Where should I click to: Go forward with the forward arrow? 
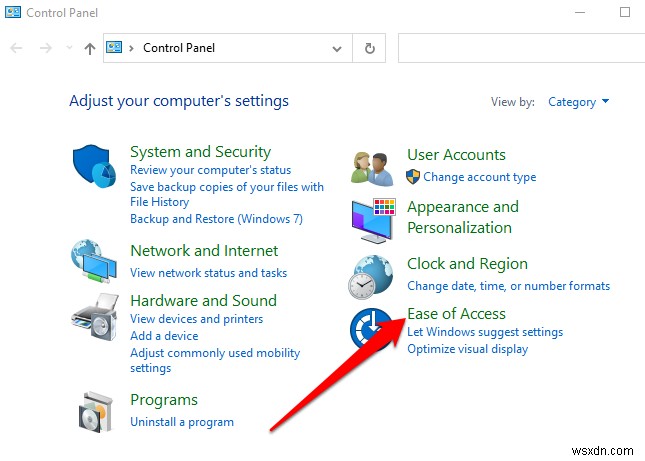pyautogui.click(x=45, y=48)
